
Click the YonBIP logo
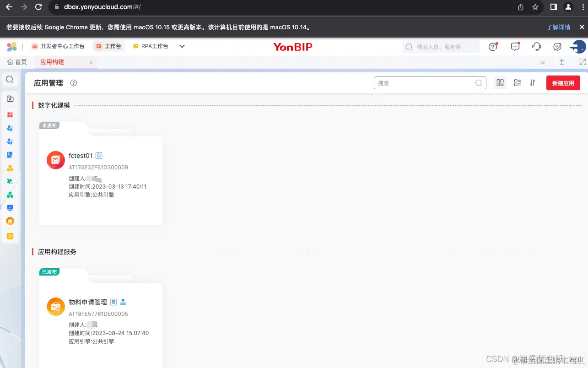click(293, 47)
